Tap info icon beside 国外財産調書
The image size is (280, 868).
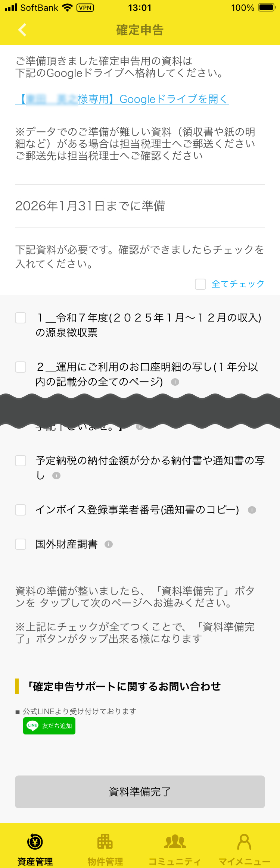pos(109,544)
